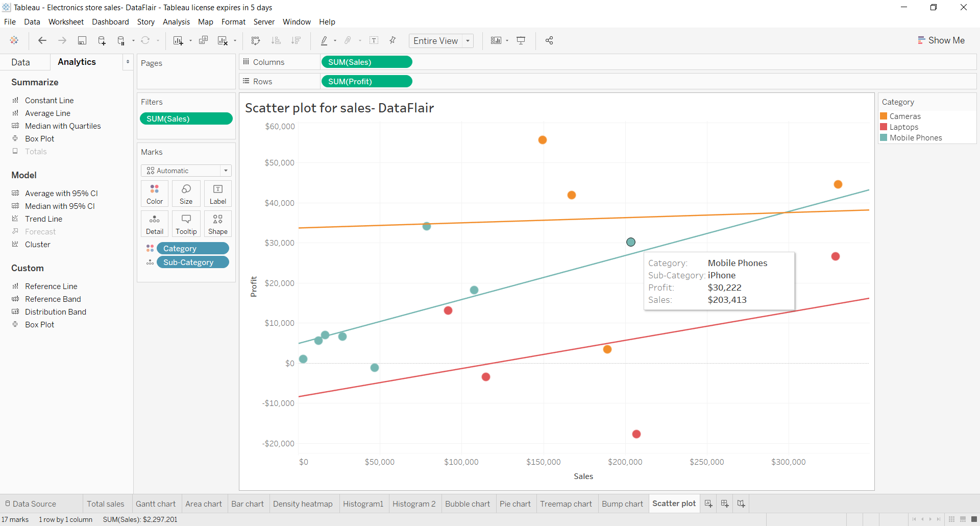This screenshot has height=526, width=980.
Task: Expand the clear sheet dropdown arrow
Action: [235, 41]
